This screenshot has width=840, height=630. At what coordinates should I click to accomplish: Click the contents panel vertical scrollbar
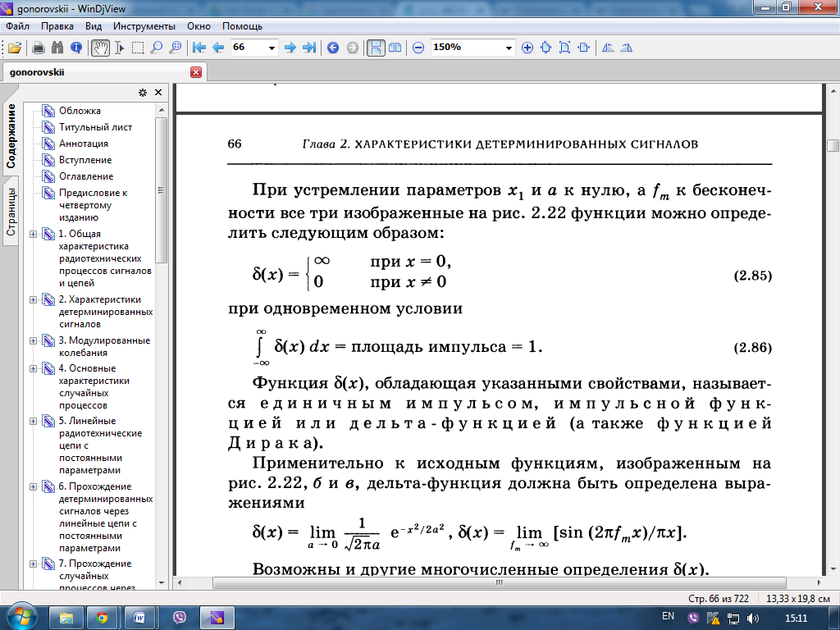coord(162,190)
